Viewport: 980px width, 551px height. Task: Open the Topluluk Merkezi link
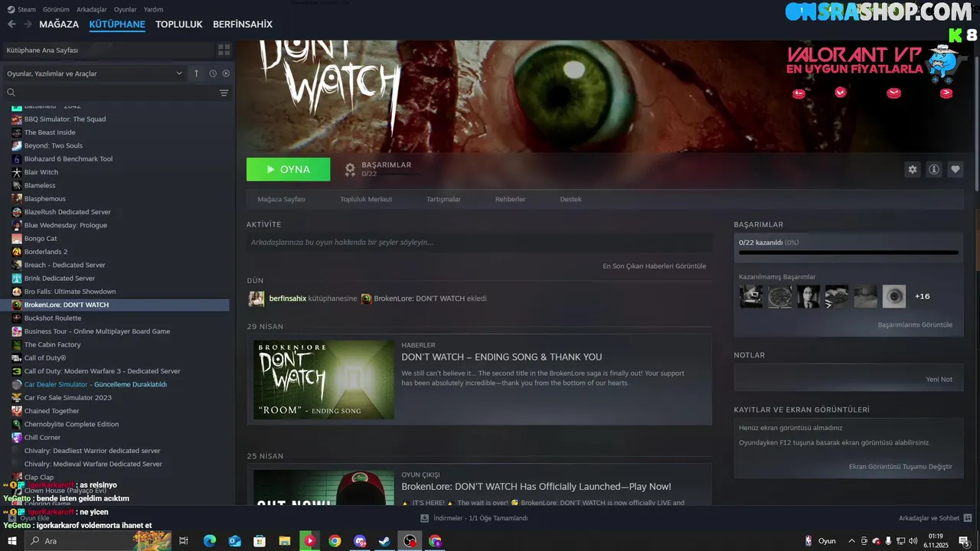click(366, 199)
